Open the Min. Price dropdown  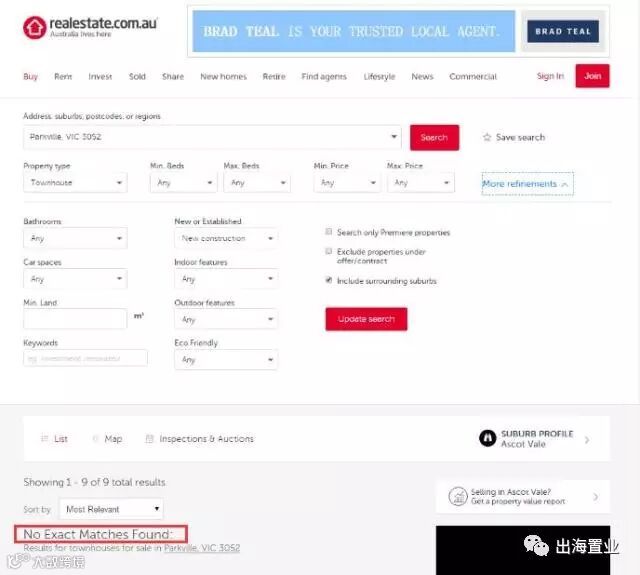click(x=347, y=182)
